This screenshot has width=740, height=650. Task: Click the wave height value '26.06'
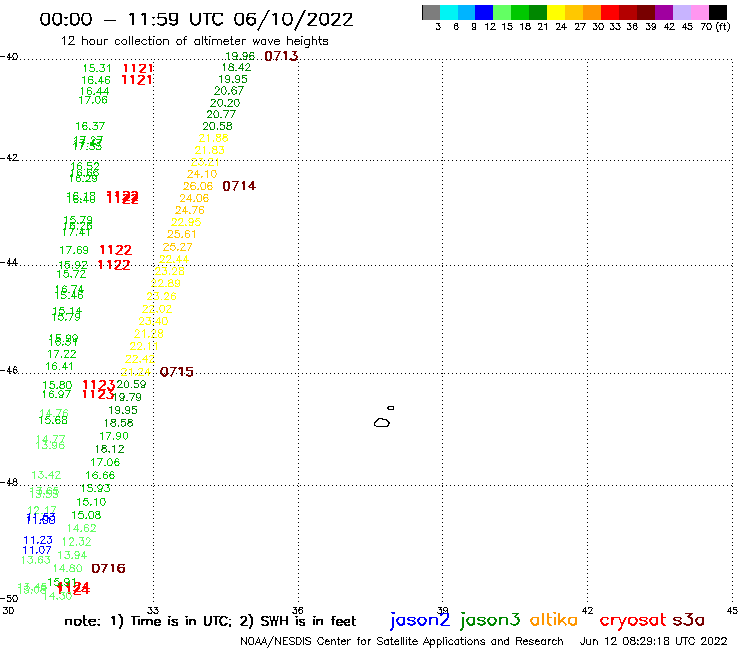click(198, 186)
